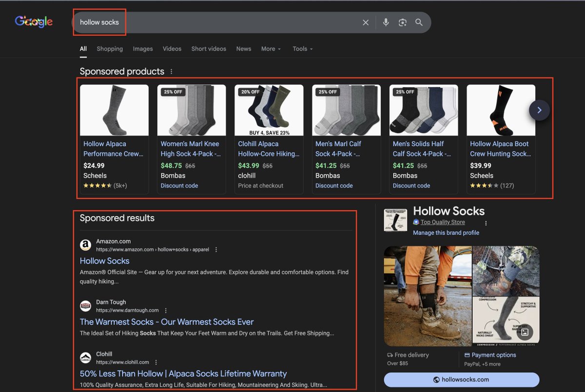Click the Clohill BUY 4, SAVE 23% image

[269, 110]
